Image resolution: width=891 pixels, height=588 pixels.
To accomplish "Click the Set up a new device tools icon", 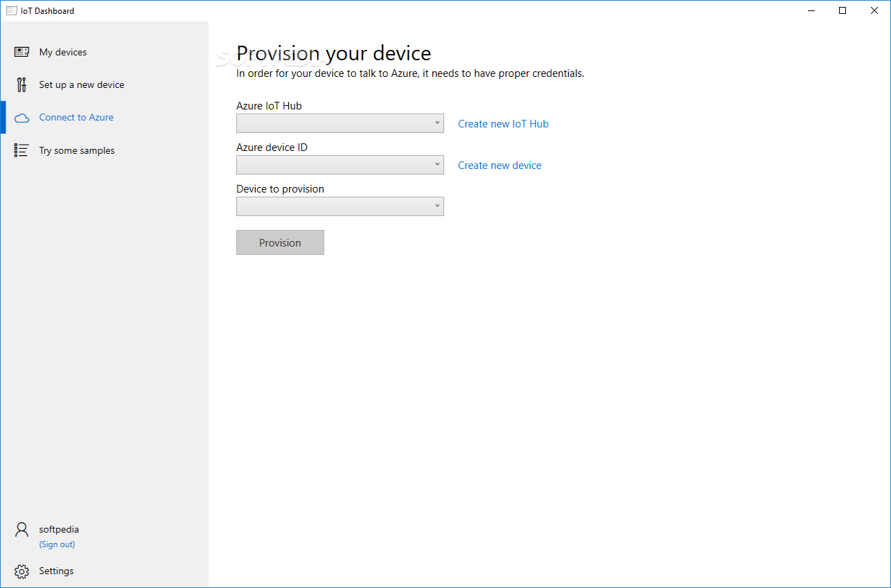I will [21, 84].
